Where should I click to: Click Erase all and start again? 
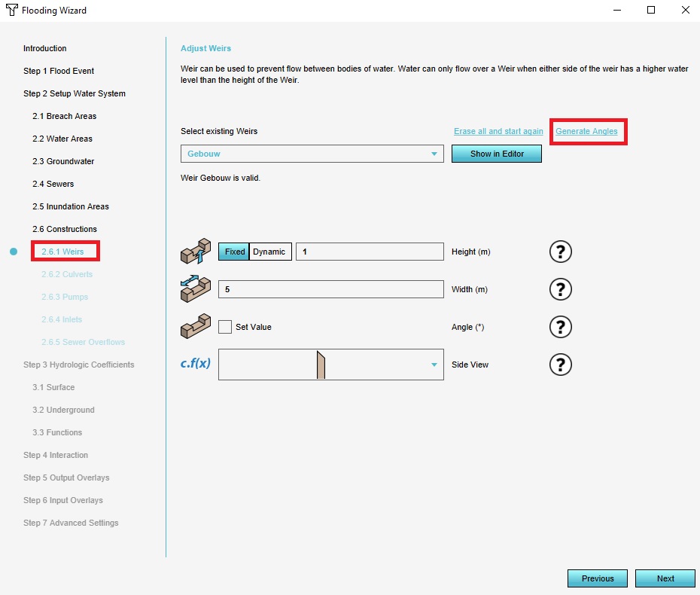point(498,131)
